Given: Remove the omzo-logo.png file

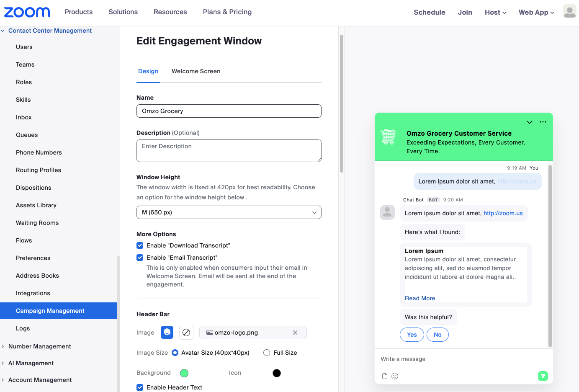Looking at the screenshot, I should coord(295,333).
